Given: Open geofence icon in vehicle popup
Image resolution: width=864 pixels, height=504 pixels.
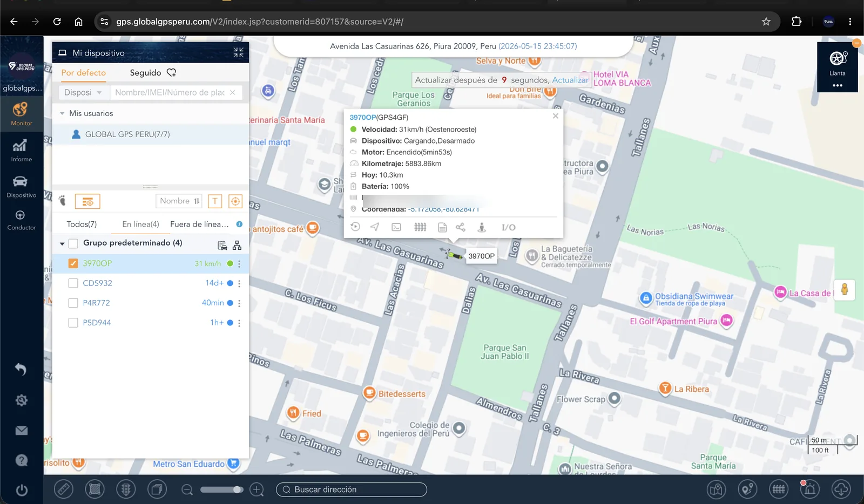Looking at the screenshot, I should pyautogui.click(x=420, y=227).
